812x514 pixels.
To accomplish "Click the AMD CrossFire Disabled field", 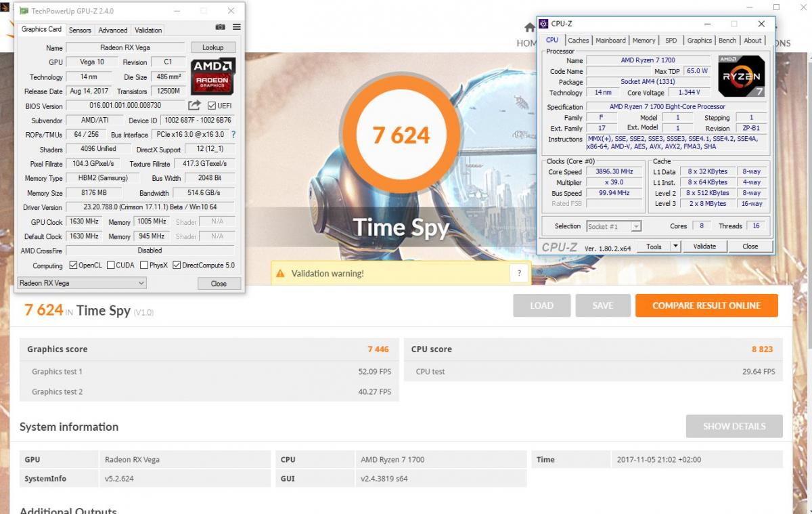I will pos(150,251).
